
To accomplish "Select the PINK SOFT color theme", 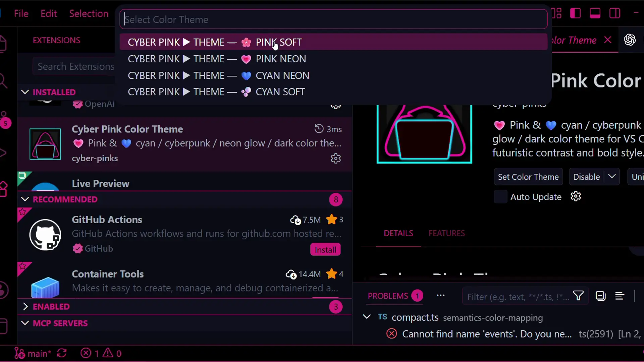I will tap(333, 42).
